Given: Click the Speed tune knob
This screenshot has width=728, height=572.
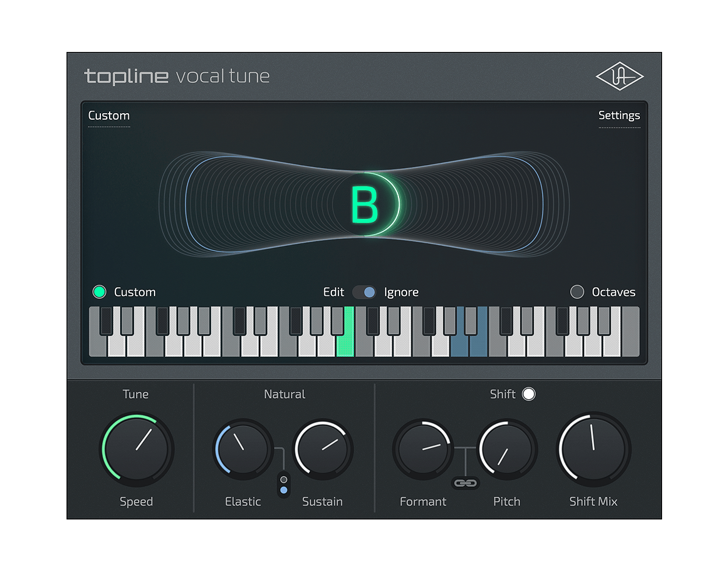Looking at the screenshot, I should pyautogui.click(x=138, y=450).
